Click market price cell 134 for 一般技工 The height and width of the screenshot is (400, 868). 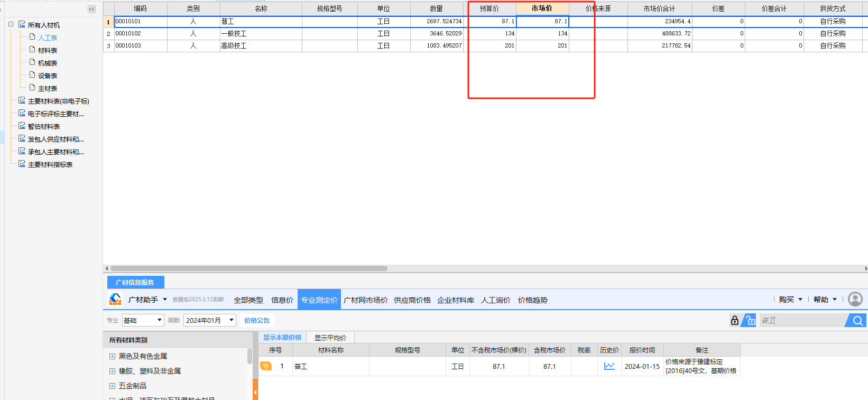click(542, 33)
